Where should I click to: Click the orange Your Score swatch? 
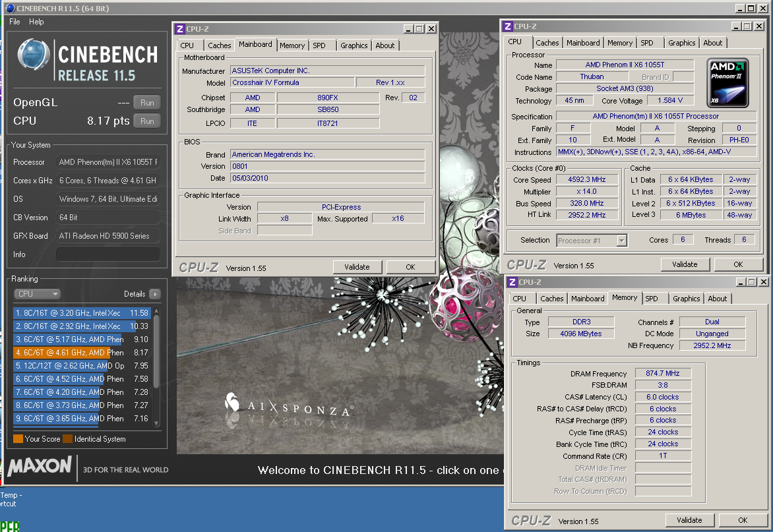[x=18, y=439]
